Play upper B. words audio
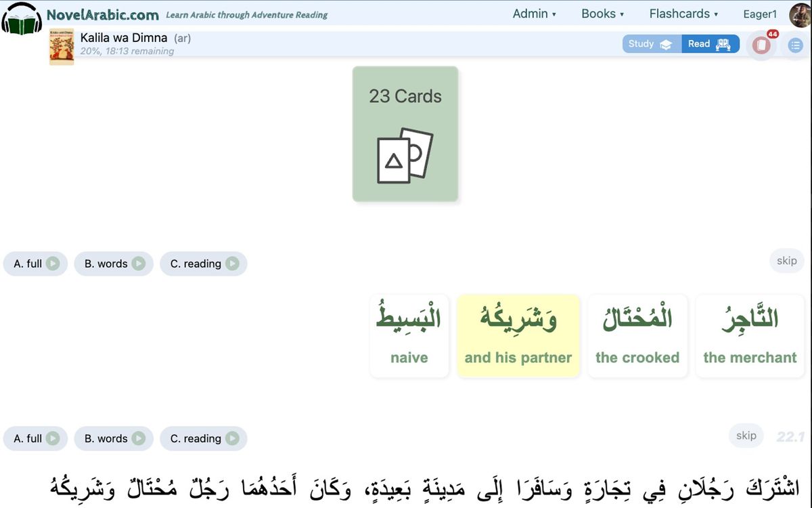This screenshot has height=508, width=812. [x=114, y=263]
